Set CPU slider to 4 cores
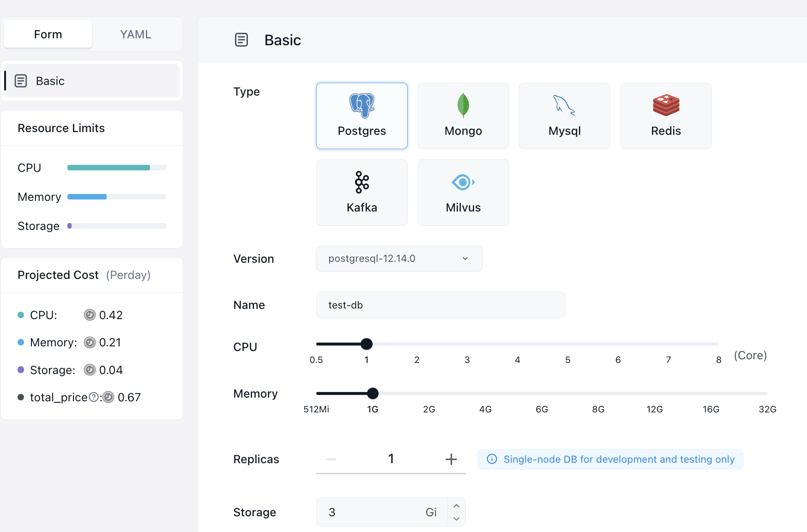807x532 pixels. [x=518, y=344]
